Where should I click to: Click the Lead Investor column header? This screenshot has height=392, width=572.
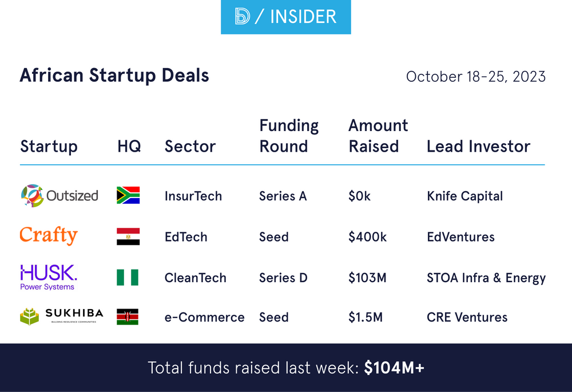click(x=478, y=146)
